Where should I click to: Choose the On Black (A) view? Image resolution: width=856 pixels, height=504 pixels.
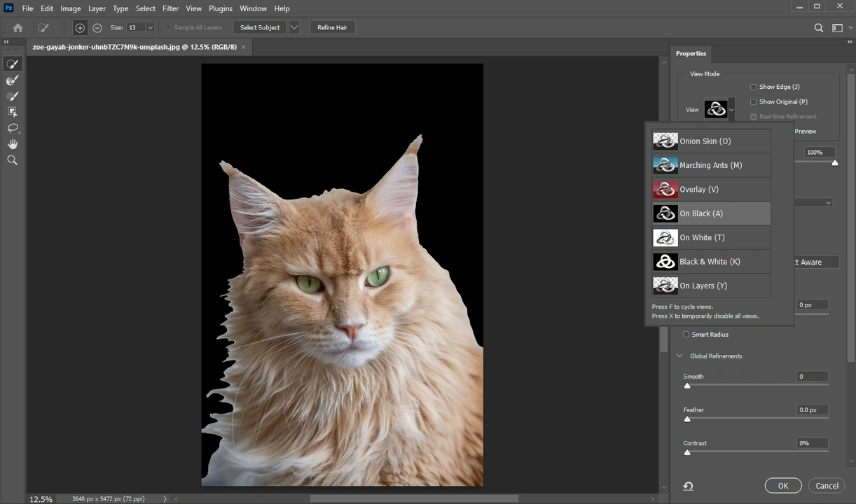coord(711,213)
